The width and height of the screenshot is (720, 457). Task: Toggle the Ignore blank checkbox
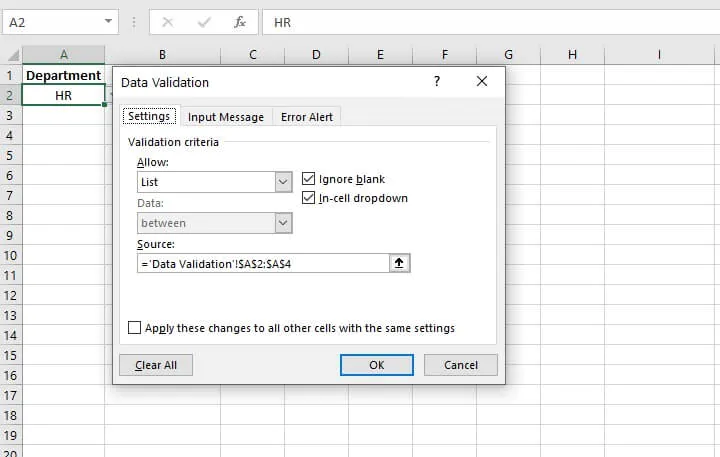[309, 178]
